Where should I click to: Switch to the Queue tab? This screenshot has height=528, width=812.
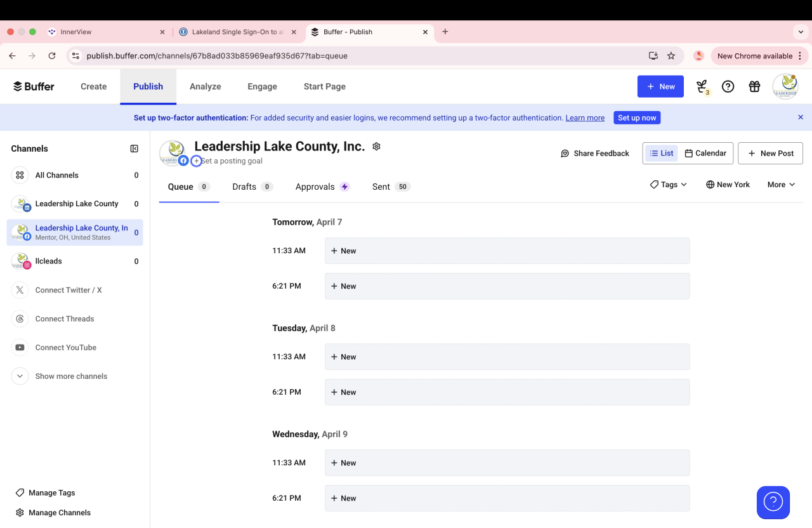(189, 187)
